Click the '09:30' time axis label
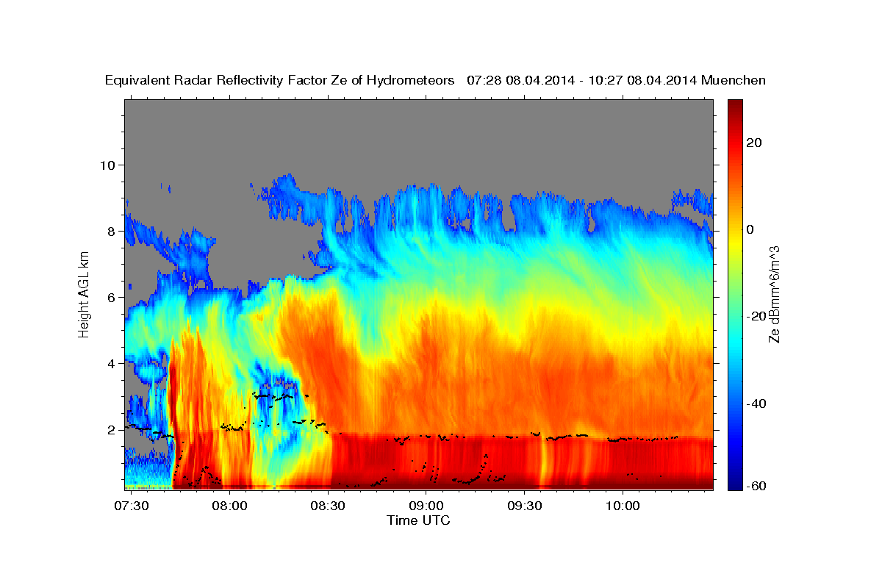This screenshot has height=588, width=882. (x=525, y=506)
